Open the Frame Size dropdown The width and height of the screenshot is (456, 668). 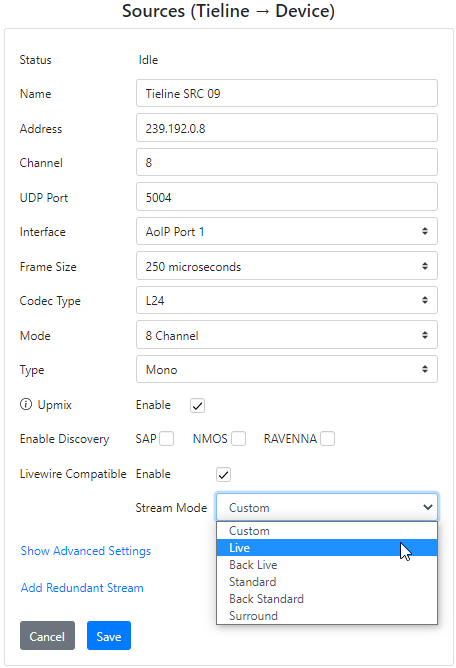287,266
